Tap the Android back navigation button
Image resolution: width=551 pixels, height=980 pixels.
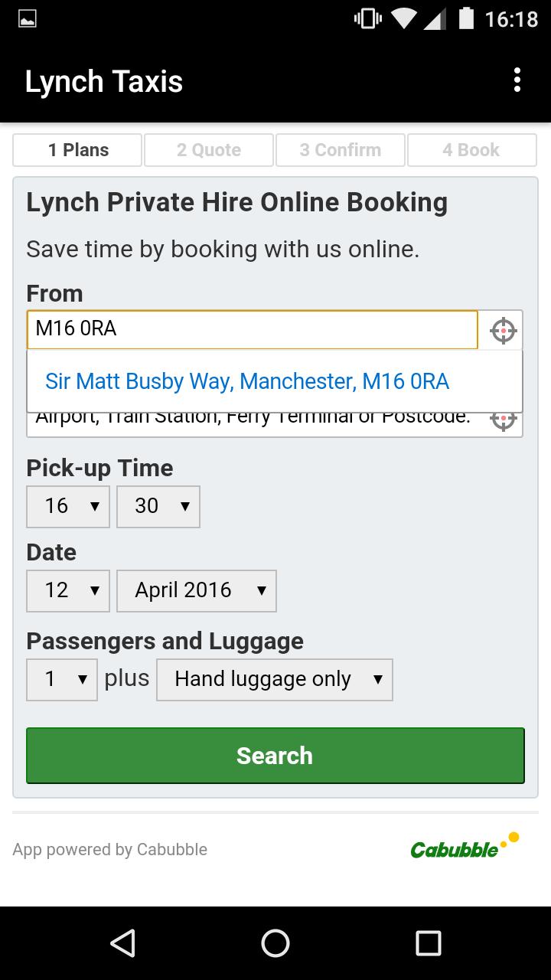[122, 943]
